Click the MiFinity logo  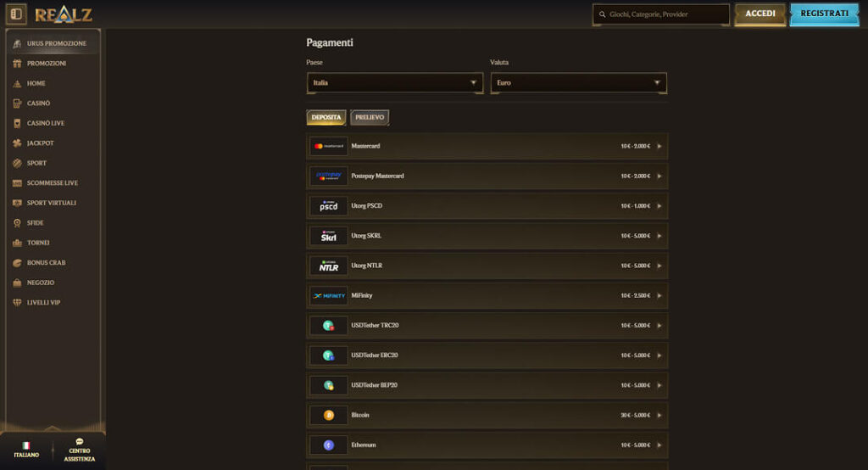point(329,296)
